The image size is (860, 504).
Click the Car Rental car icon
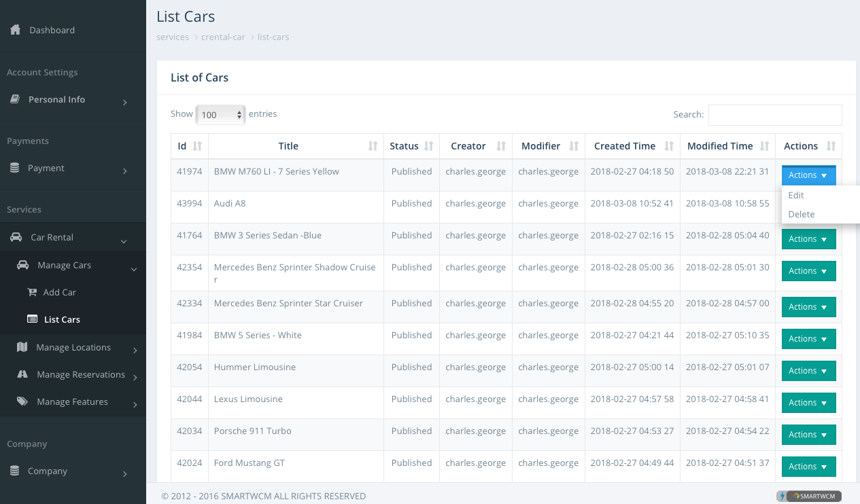tap(16, 237)
